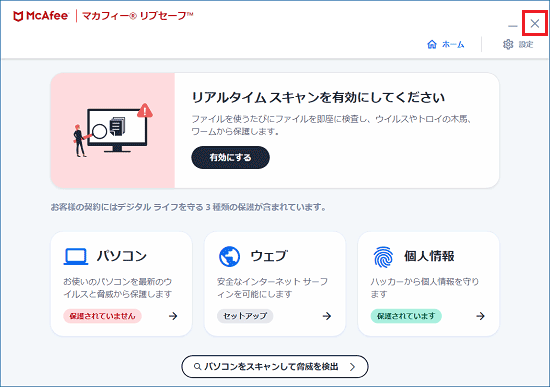Click the パソコン laptop icon
550x387 pixels.
76,256
